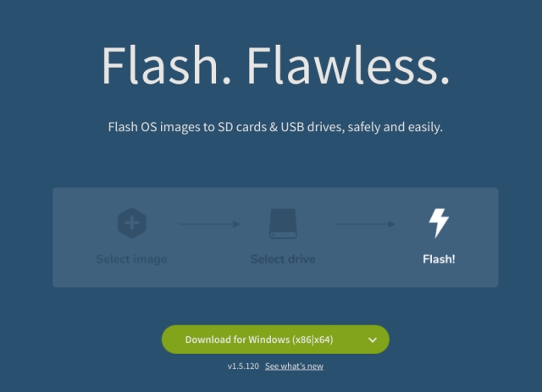Click the v1.5.120 version text

click(243, 366)
